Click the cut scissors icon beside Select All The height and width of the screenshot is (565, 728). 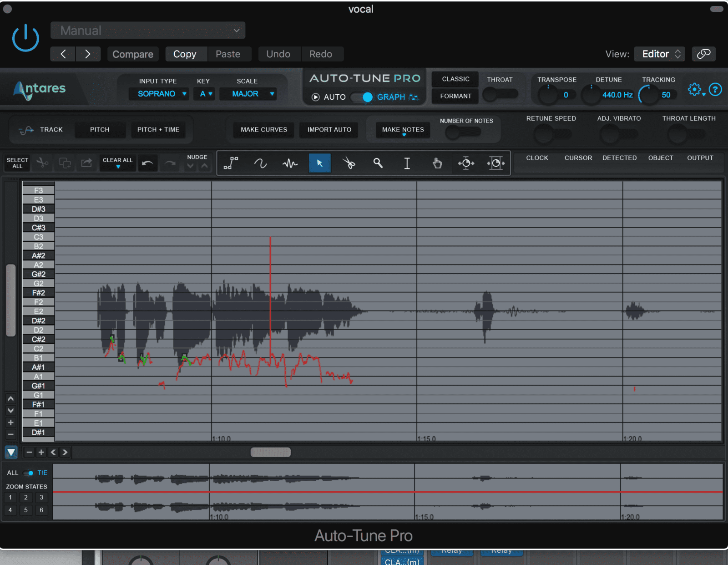point(42,163)
